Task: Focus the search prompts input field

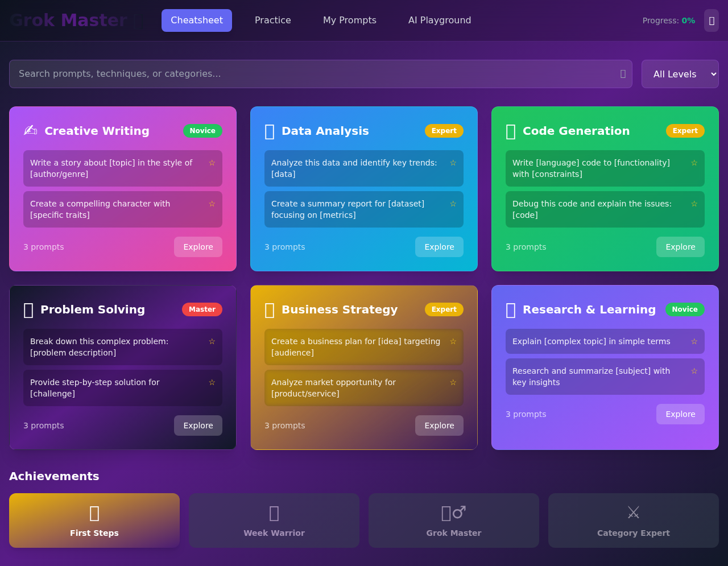Action: [x=313, y=74]
